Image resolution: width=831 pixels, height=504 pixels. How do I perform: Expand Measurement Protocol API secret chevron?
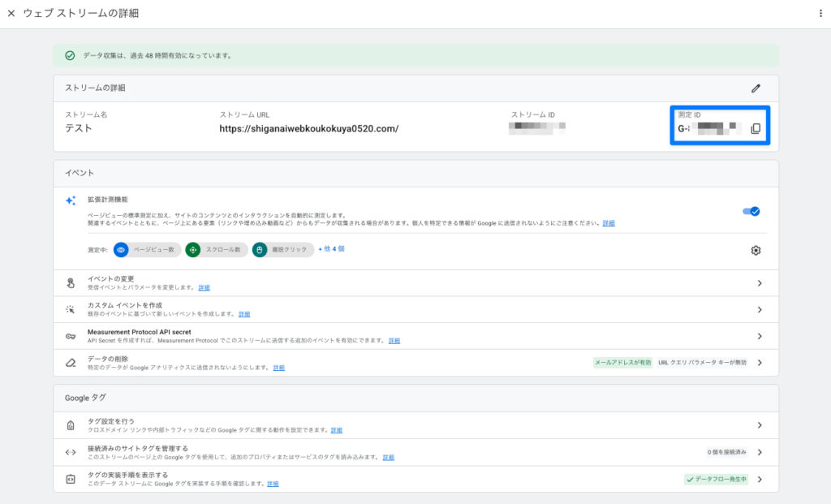point(760,336)
